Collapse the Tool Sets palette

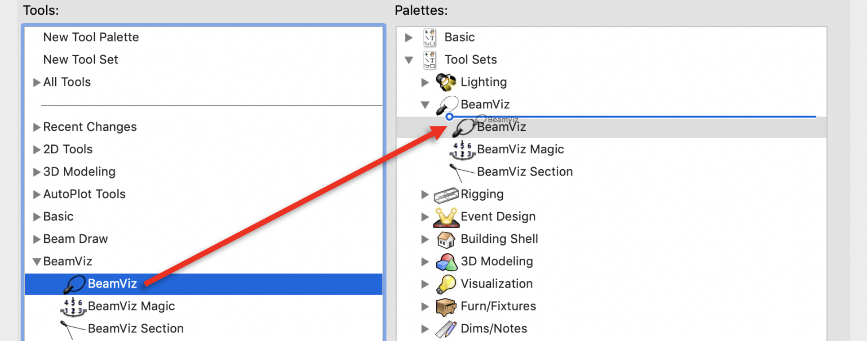[409, 60]
